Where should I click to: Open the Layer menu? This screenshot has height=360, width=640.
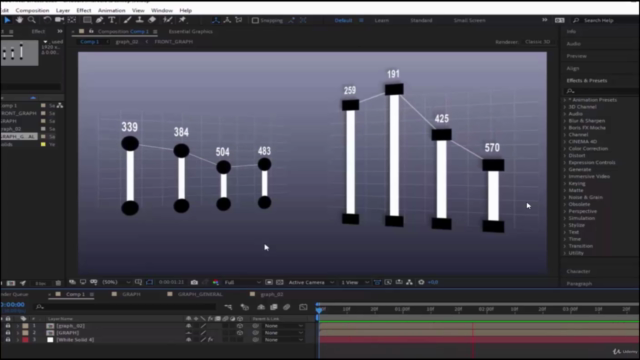coord(62,10)
